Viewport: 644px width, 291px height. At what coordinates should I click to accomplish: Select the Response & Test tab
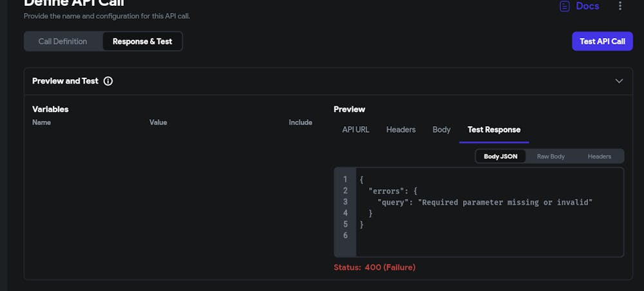coord(142,41)
